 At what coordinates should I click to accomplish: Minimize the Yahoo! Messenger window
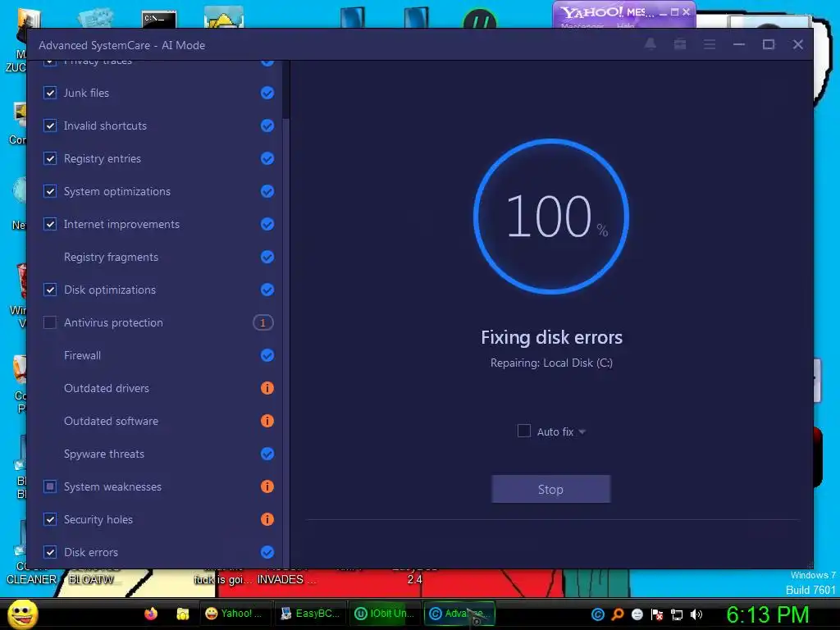tap(663, 12)
